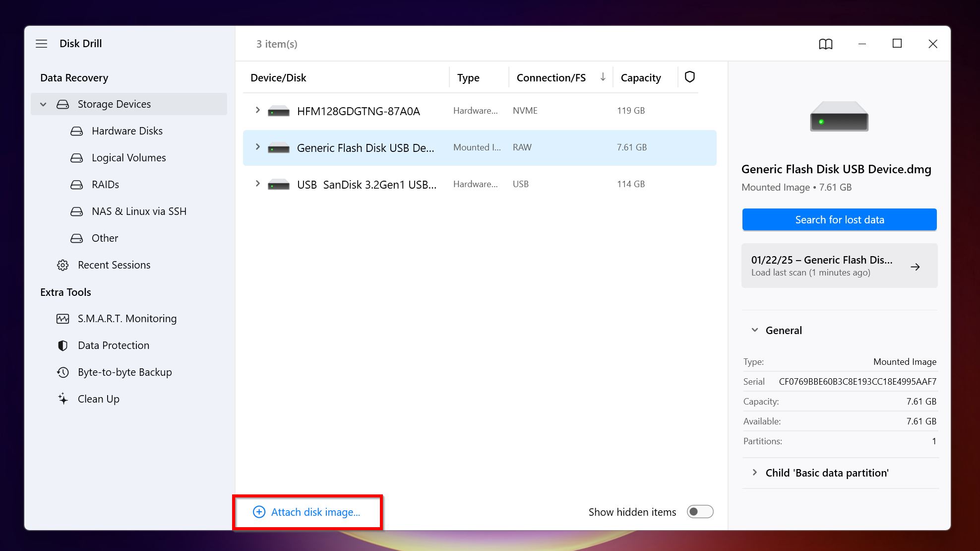Click the sort arrow in Connection/FS column
Viewport: 980px width, 551px height.
(603, 77)
